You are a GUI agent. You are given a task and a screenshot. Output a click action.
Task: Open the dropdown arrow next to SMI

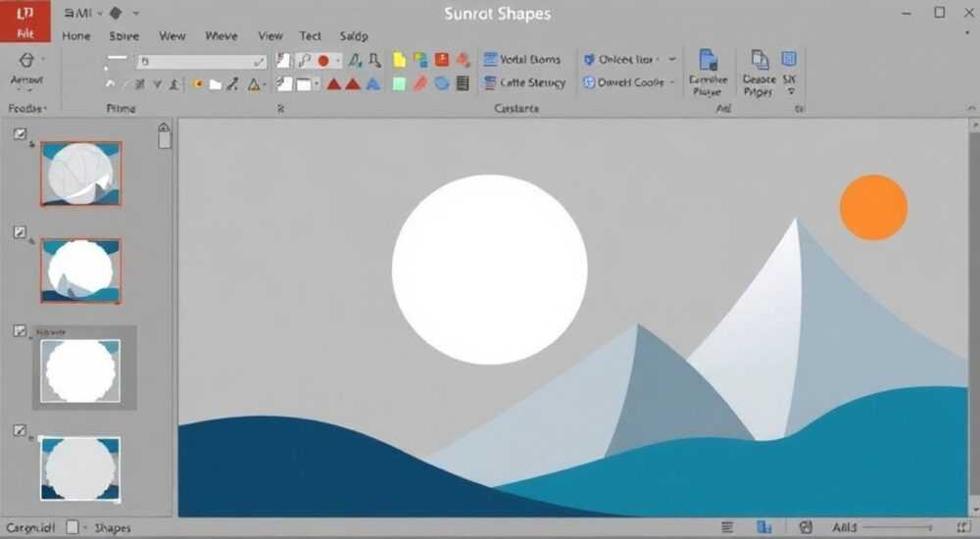[99, 13]
